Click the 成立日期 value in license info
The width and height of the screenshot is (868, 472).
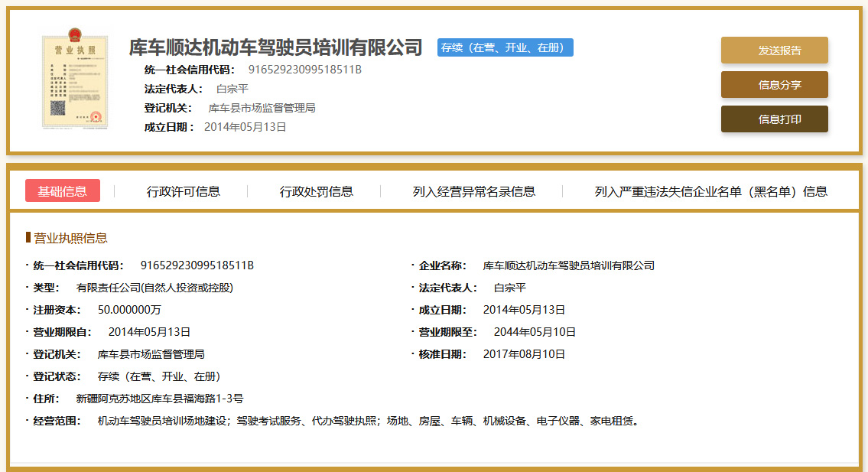(x=524, y=310)
